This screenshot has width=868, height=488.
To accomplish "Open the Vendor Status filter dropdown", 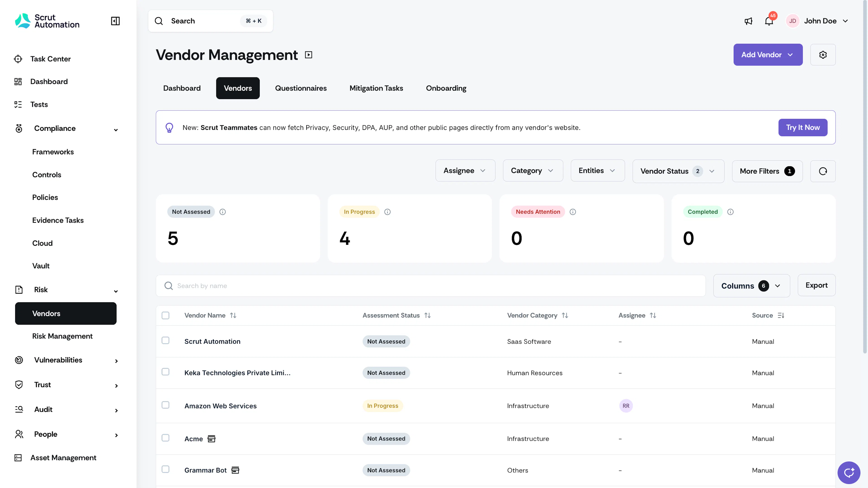I will coord(678,171).
